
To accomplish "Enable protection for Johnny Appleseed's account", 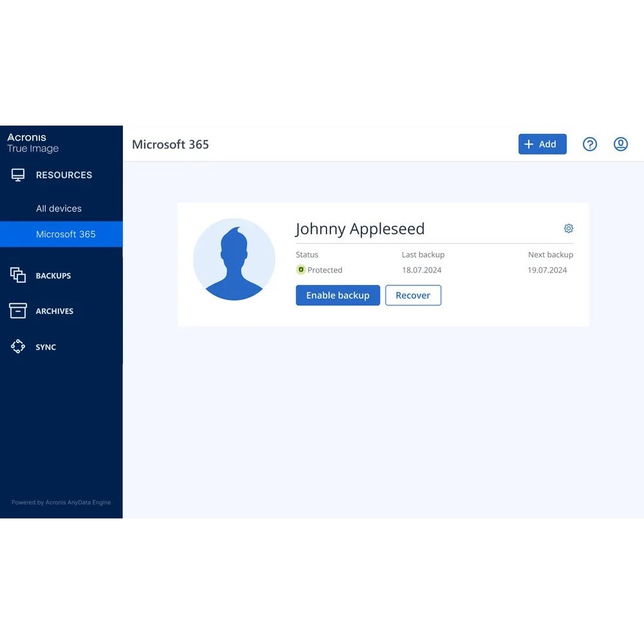I will pyautogui.click(x=337, y=295).
